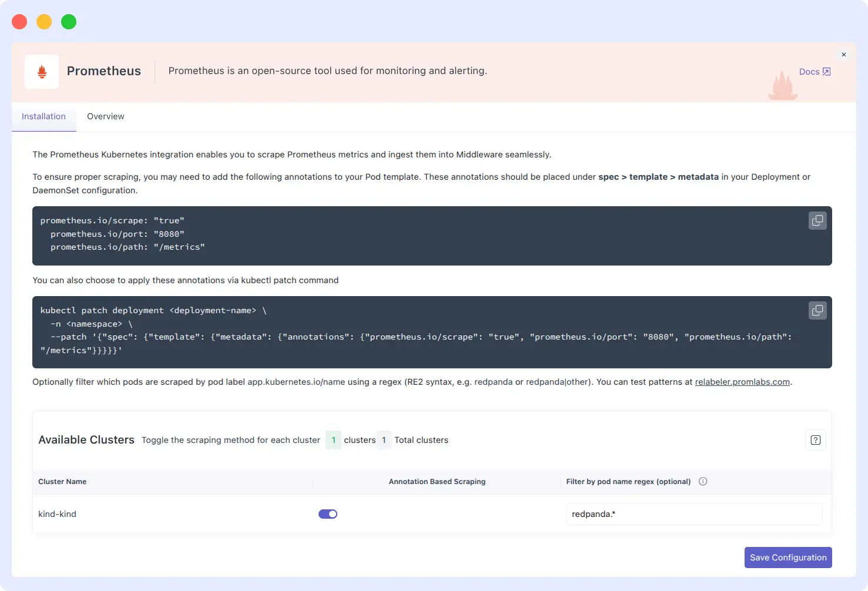Click the green traffic light window control
This screenshot has height=591, width=868.
tap(69, 21)
